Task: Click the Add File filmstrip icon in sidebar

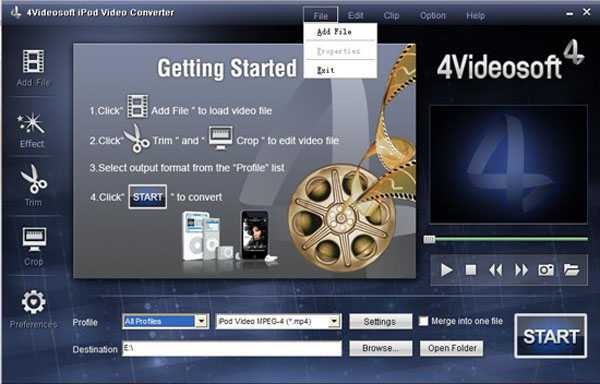Action: click(33, 61)
